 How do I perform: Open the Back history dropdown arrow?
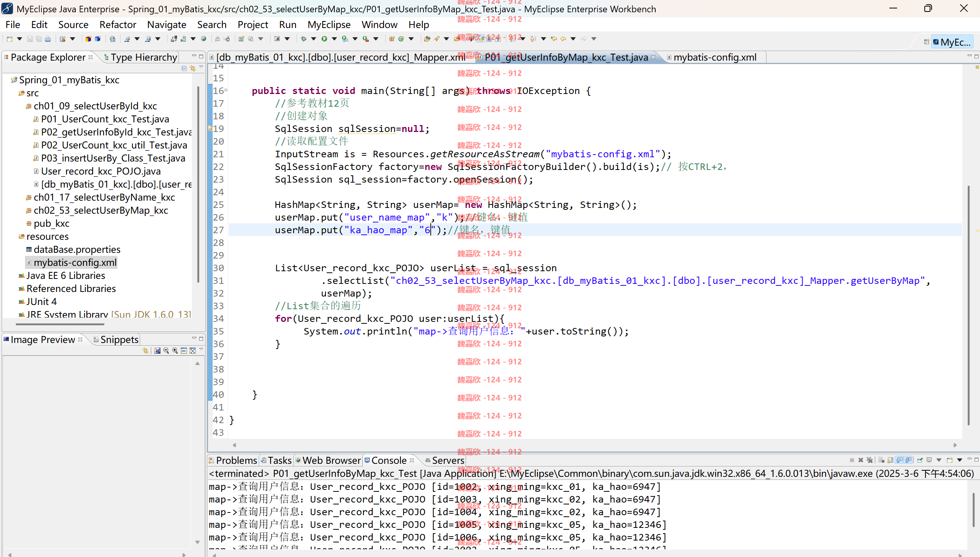click(573, 39)
